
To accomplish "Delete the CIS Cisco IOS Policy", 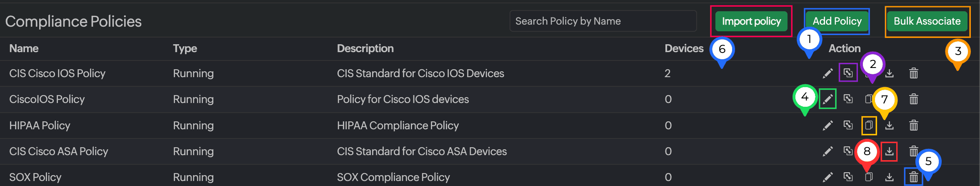I will click(913, 73).
